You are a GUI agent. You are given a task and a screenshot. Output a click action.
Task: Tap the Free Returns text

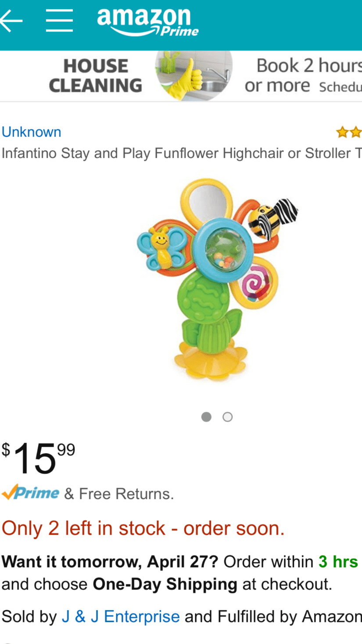pos(126,494)
